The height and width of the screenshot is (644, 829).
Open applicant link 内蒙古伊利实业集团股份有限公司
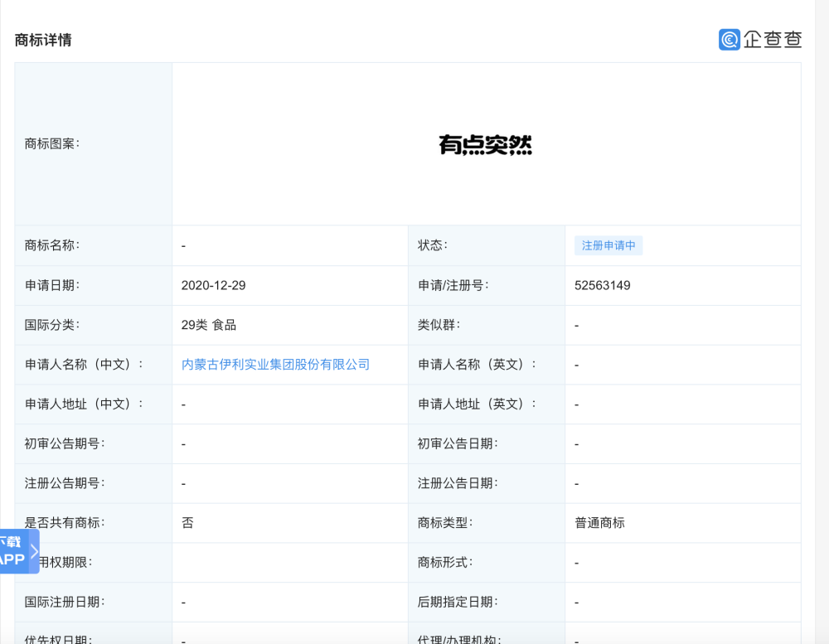coord(275,365)
